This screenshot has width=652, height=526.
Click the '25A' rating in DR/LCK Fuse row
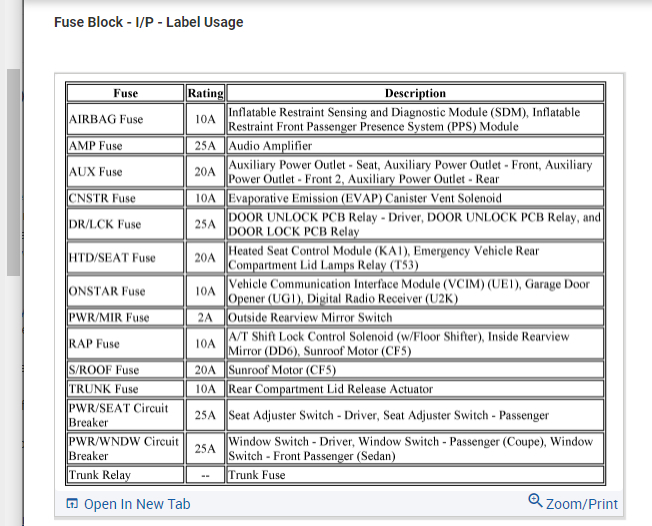pyautogui.click(x=205, y=224)
